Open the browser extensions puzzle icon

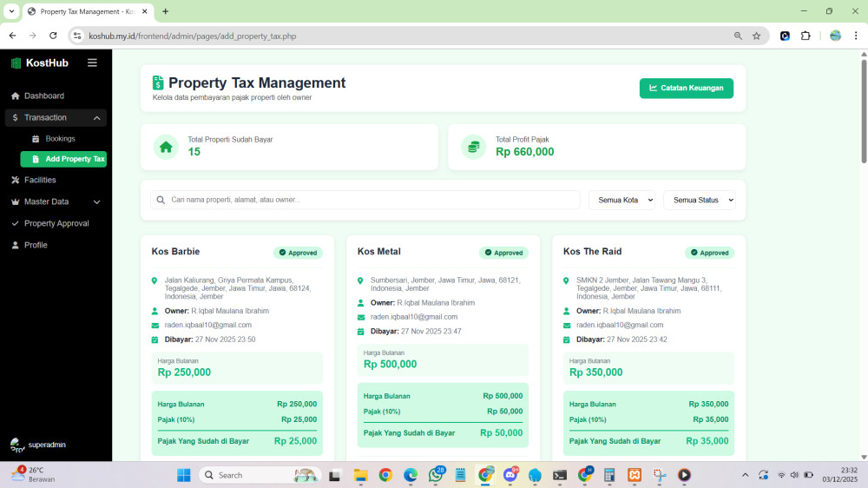[806, 36]
